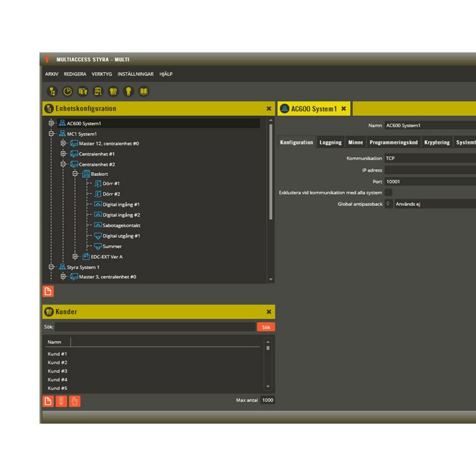The width and height of the screenshot is (476, 476).
Task: Toggle Exkludera vid kommunikation med alla system checkbox
Action: point(389,192)
